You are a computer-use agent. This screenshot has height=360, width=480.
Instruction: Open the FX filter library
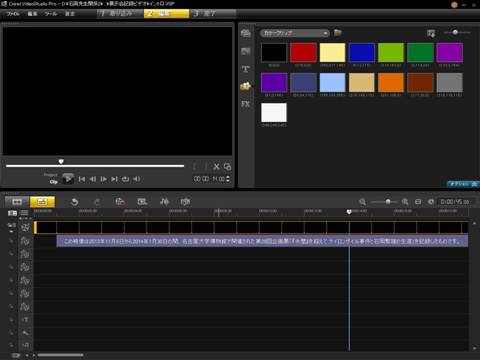point(246,104)
